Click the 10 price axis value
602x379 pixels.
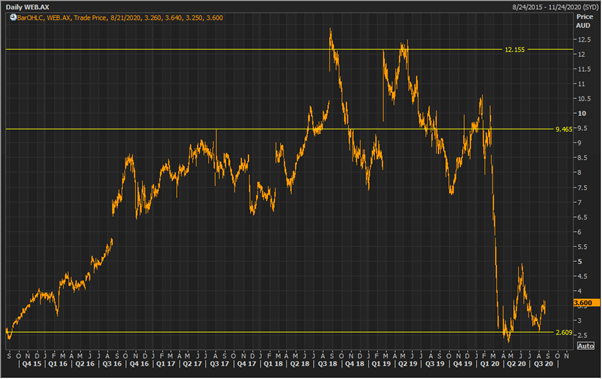click(582, 113)
